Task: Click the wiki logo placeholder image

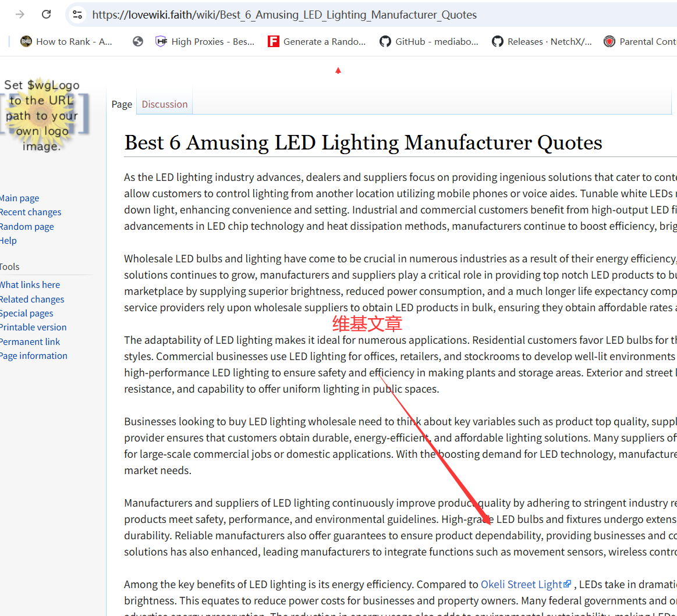Action: pos(41,115)
